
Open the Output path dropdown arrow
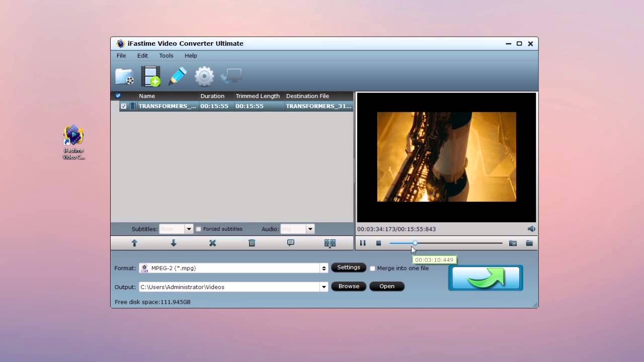(x=324, y=287)
